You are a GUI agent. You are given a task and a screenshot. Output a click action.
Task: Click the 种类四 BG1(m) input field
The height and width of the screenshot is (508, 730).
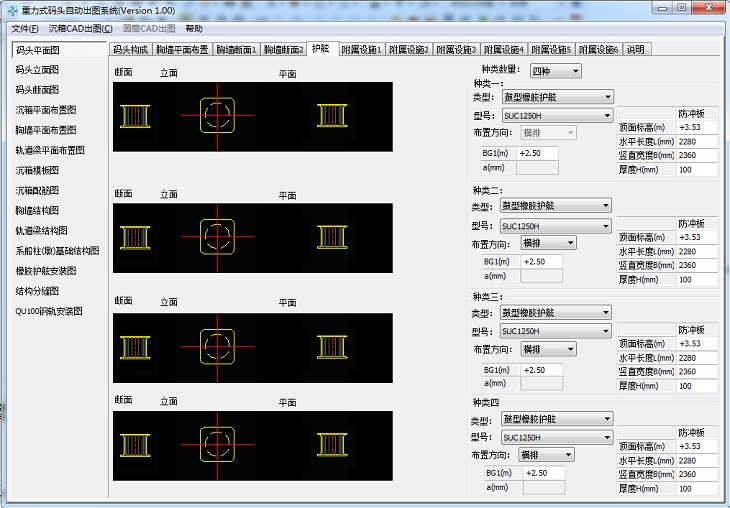[x=544, y=473]
